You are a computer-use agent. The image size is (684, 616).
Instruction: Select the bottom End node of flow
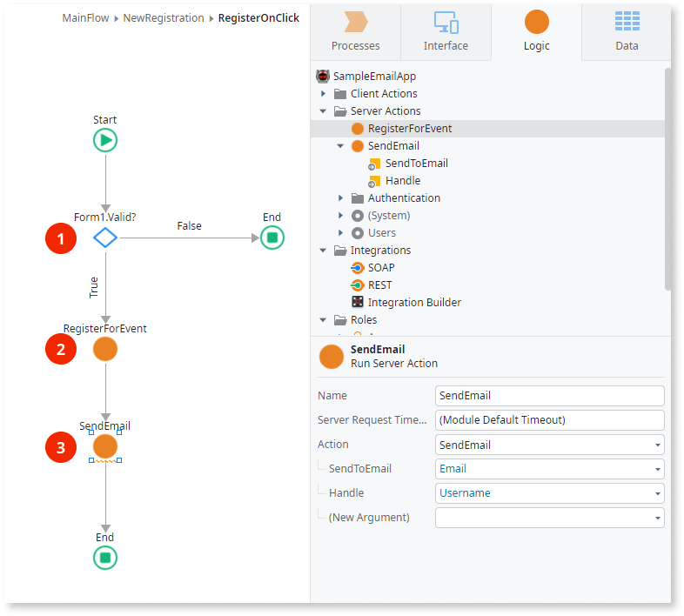(x=105, y=558)
